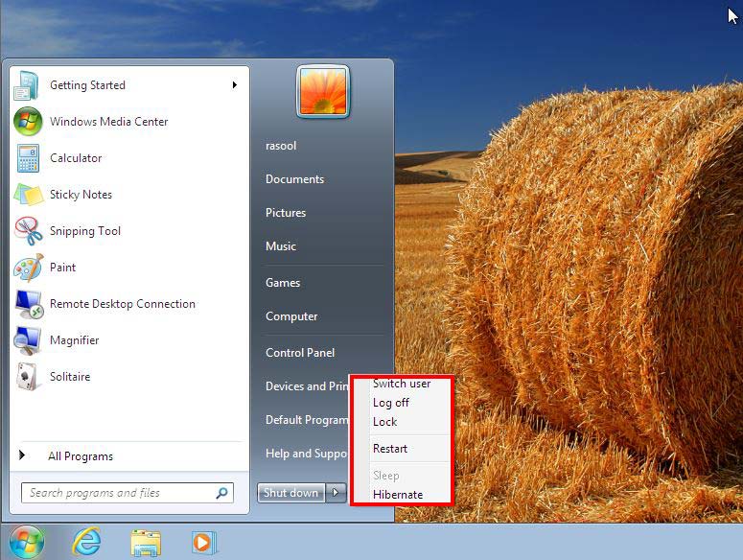743x560 pixels.
Task: Click arrow beside Shut down button
Action: (336, 493)
